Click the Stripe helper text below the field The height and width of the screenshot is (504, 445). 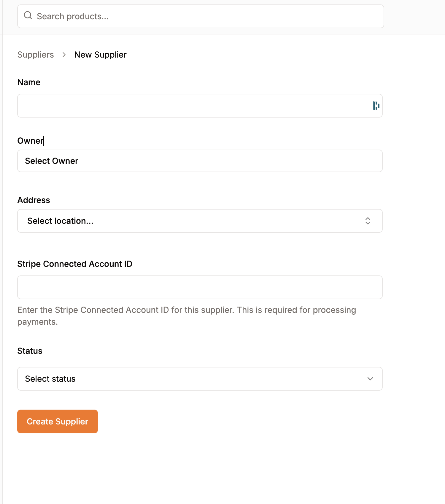click(186, 316)
